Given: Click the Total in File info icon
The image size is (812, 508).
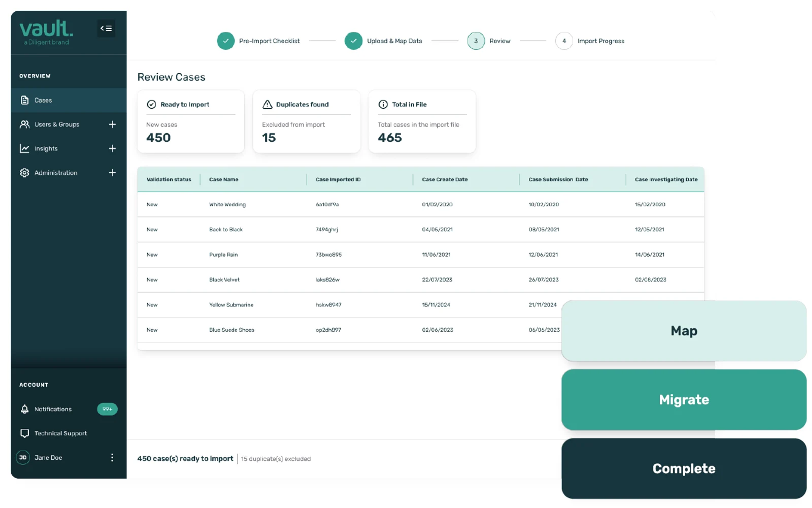Looking at the screenshot, I should click(x=383, y=105).
